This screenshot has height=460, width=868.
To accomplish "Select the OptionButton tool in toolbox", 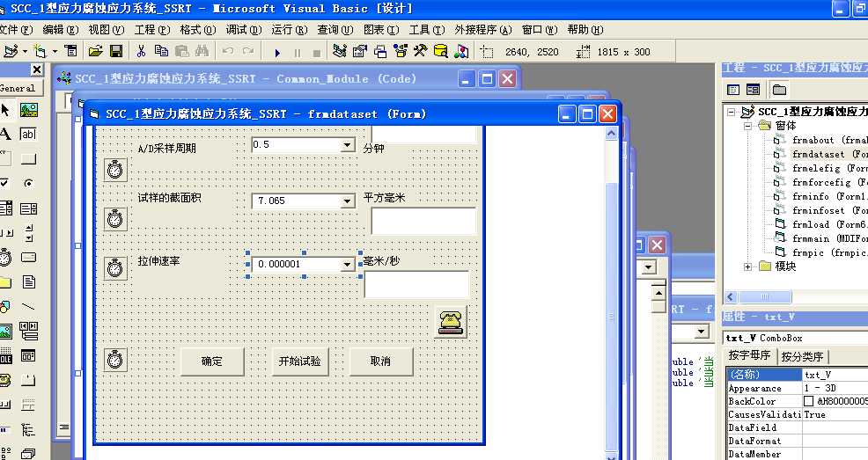I will (x=29, y=183).
